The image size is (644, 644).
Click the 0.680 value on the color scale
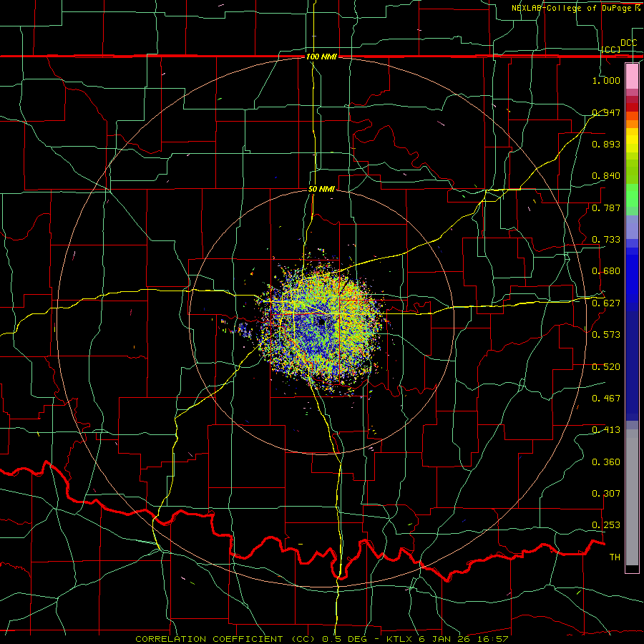point(606,271)
